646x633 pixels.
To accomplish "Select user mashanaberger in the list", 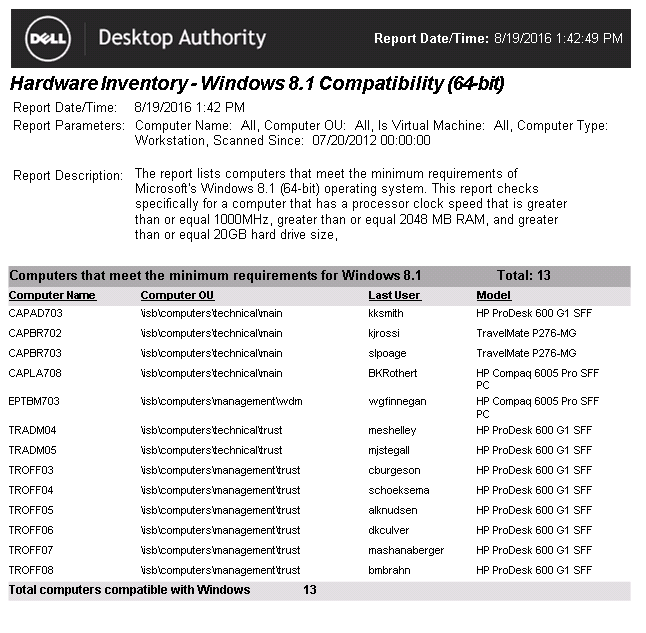I will click(404, 551).
